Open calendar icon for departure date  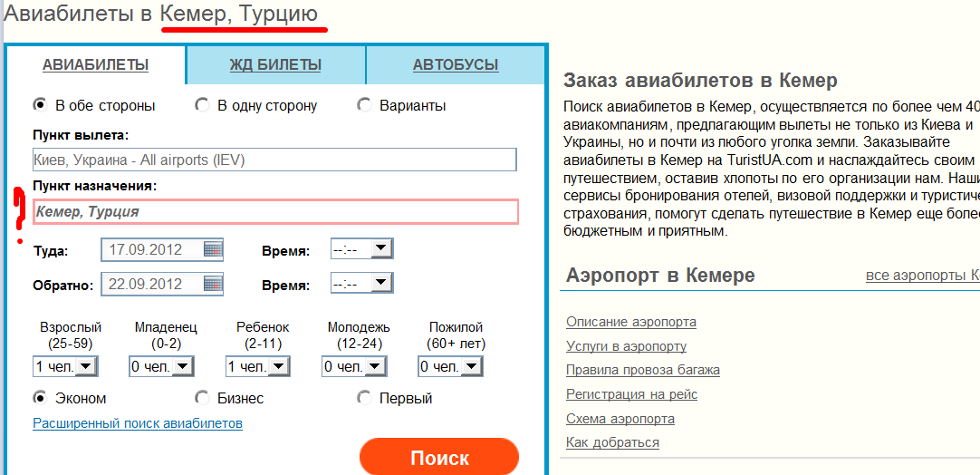(213, 249)
